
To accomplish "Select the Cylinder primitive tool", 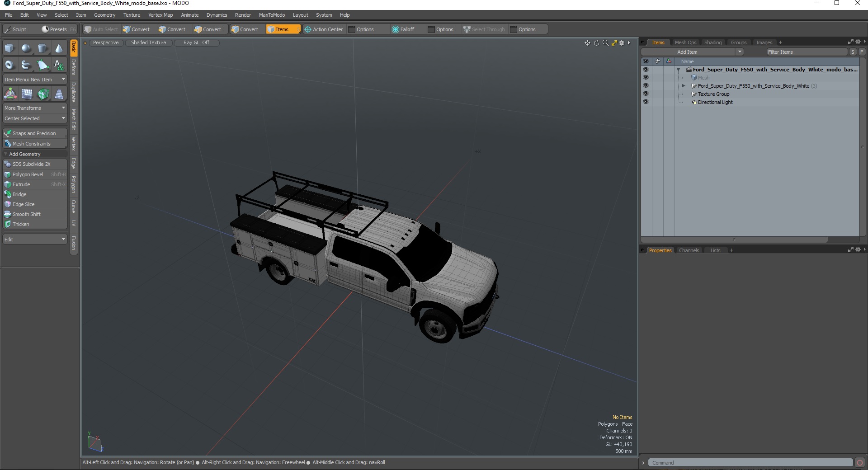I will coord(42,48).
